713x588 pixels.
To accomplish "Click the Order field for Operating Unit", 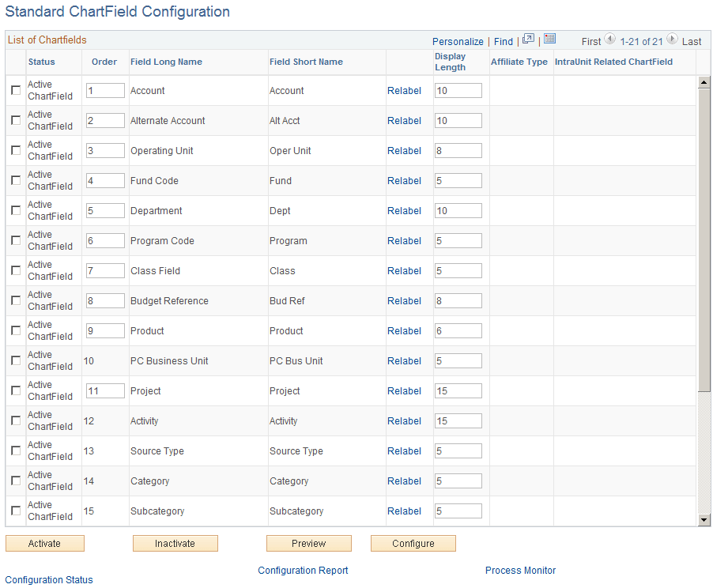I will [x=105, y=150].
